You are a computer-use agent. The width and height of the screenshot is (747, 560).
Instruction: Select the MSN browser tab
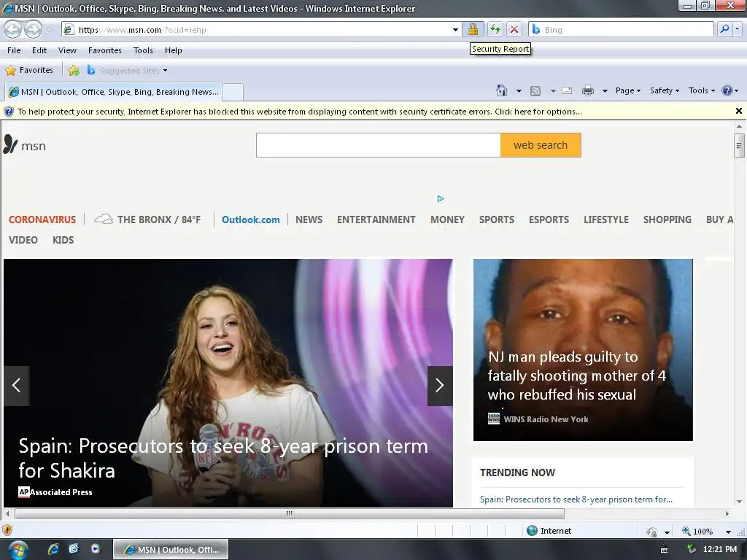click(x=113, y=92)
